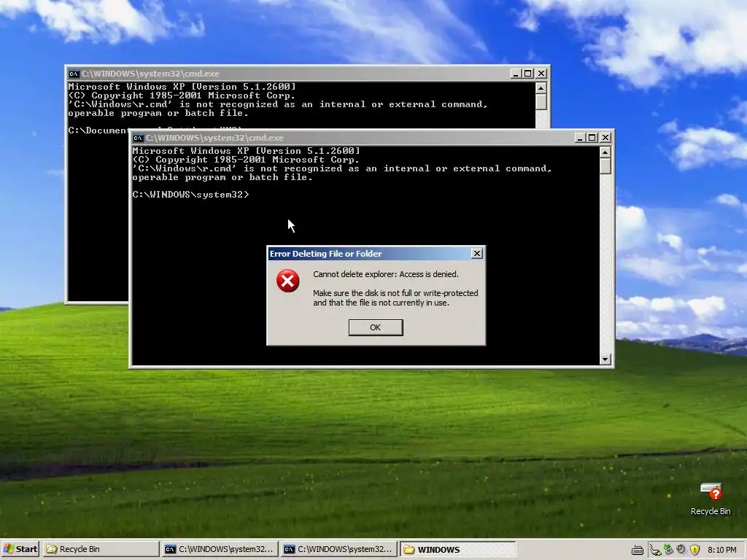747x560 pixels.
Task: Click the network cable tray icon
Action: tap(655, 550)
